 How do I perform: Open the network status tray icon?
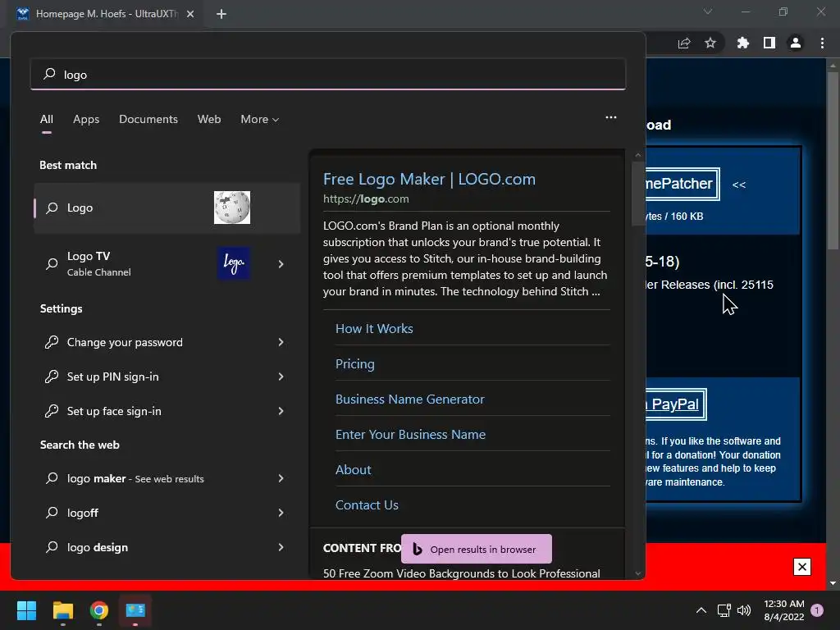pos(724,610)
